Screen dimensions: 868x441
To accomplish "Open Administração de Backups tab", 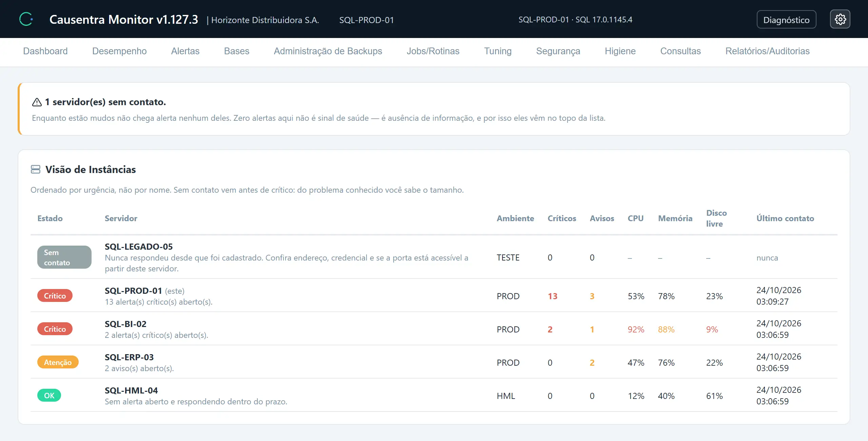I will (x=328, y=51).
